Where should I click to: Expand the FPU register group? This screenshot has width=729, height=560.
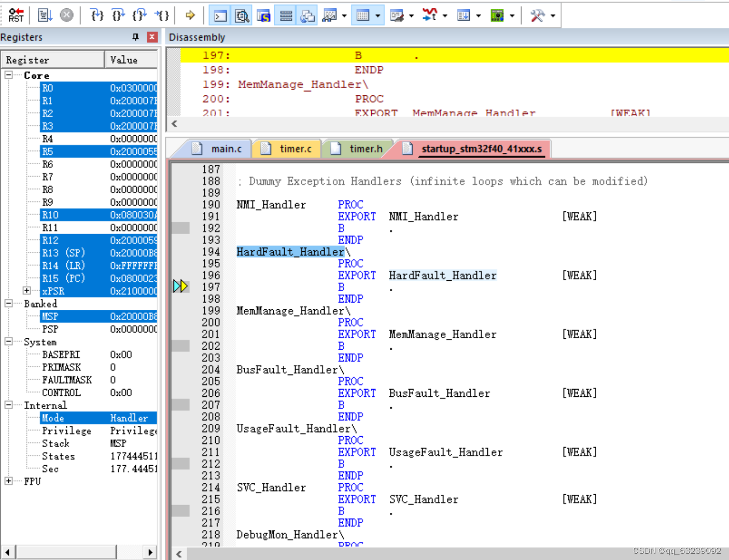8,481
